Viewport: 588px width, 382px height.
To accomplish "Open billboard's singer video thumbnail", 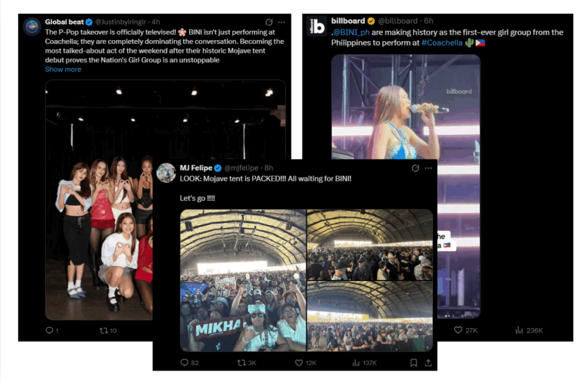I will (x=405, y=107).
